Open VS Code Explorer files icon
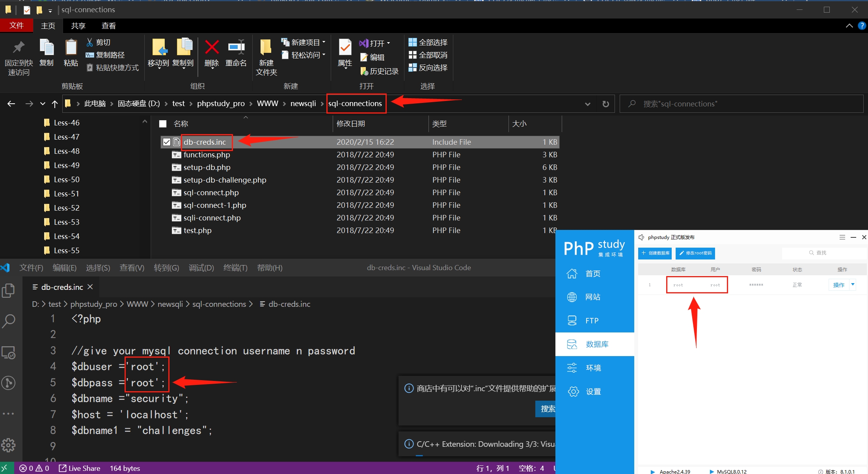The image size is (868, 474). [8, 291]
